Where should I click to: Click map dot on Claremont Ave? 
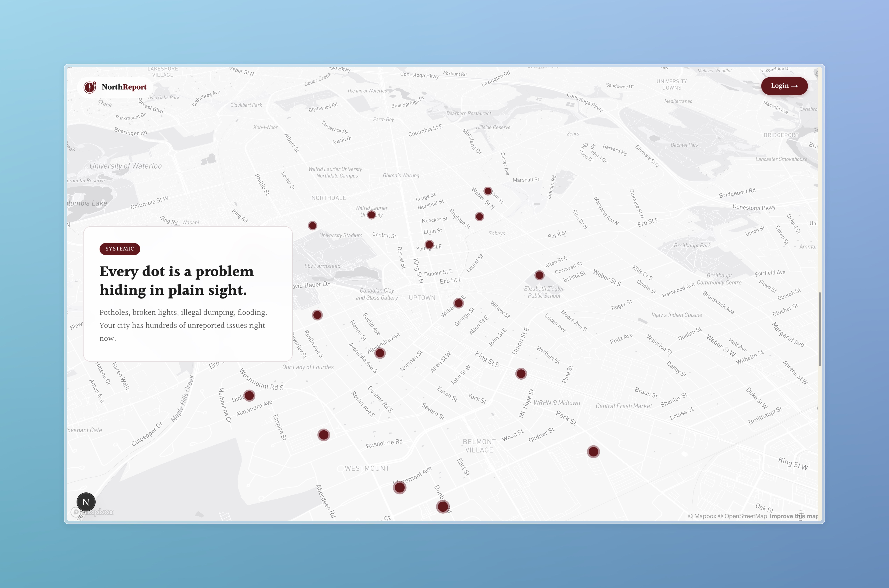[x=399, y=488]
